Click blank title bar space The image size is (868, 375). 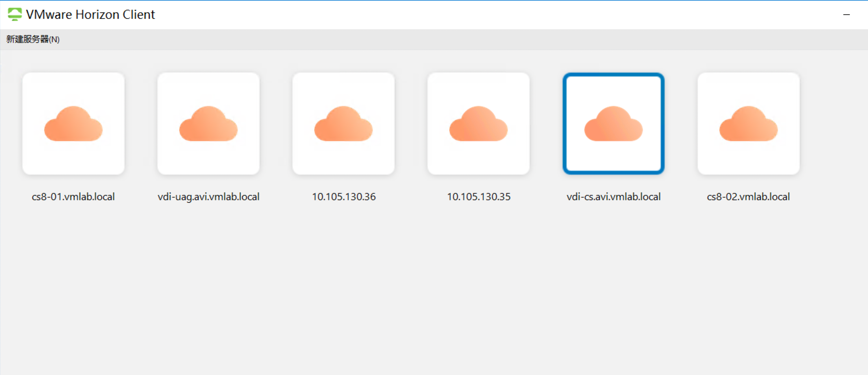[x=472, y=15]
